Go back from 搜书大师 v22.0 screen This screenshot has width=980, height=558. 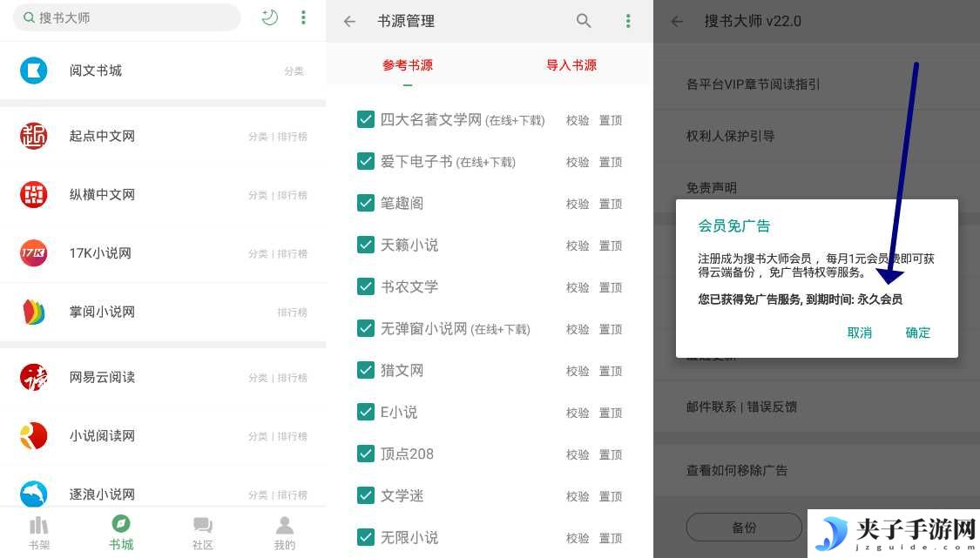tap(676, 21)
